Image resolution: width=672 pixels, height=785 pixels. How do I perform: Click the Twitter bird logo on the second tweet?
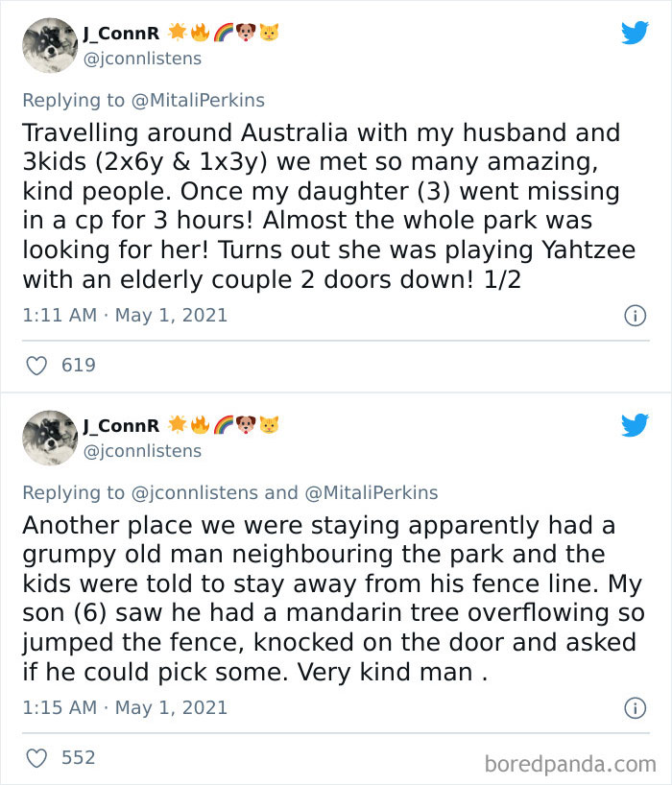pos(636,426)
